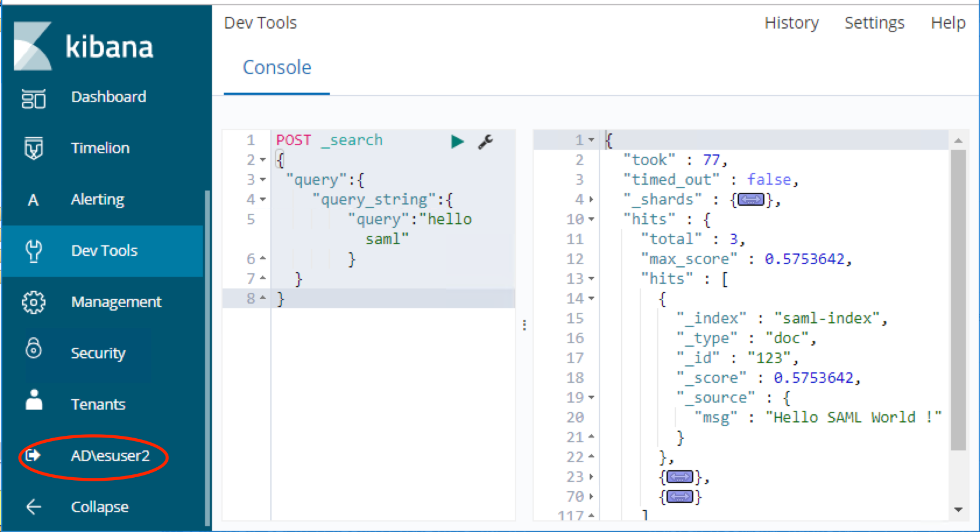Click the pane resizer handle between editors

(x=524, y=325)
